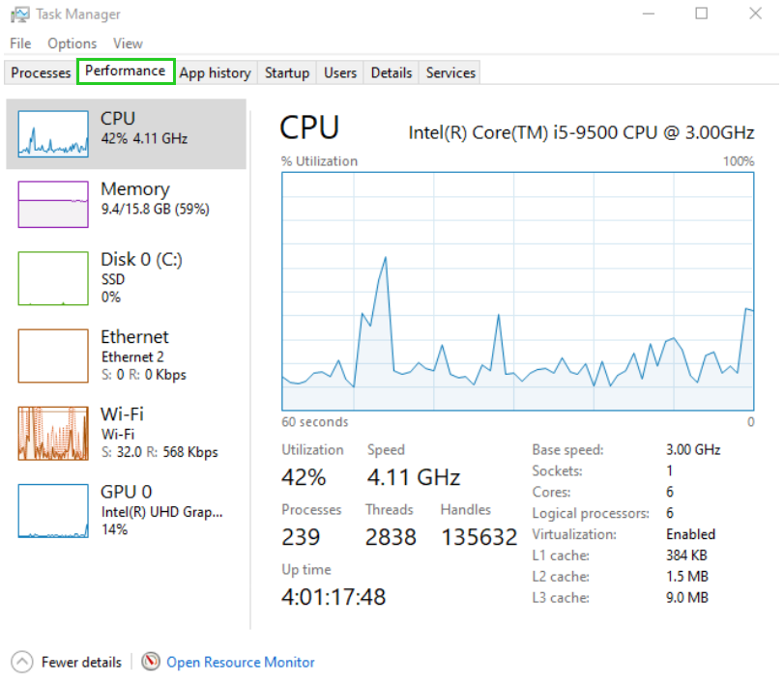Viewport: 784px width, 683px height.
Task: Click the Open Resource Monitor link
Action: coord(240,662)
